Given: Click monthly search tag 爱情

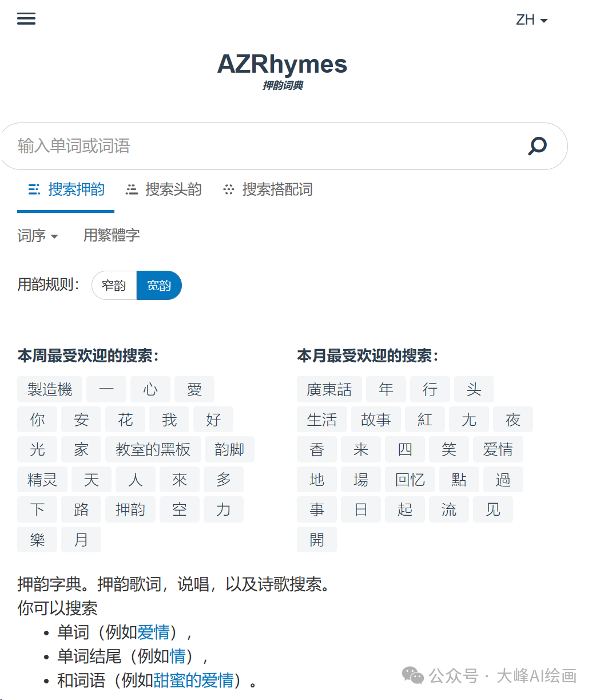Looking at the screenshot, I should 498,449.
